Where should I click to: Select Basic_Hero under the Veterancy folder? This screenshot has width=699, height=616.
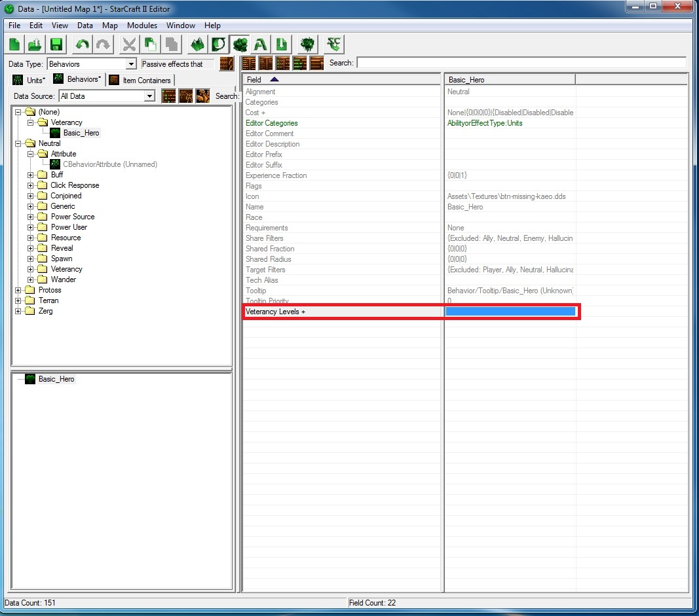click(x=81, y=133)
